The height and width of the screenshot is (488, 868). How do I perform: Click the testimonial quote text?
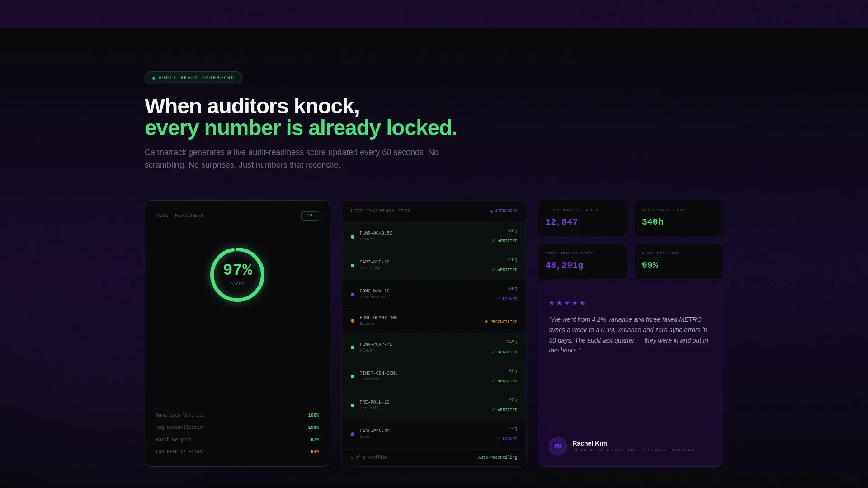click(x=629, y=335)
